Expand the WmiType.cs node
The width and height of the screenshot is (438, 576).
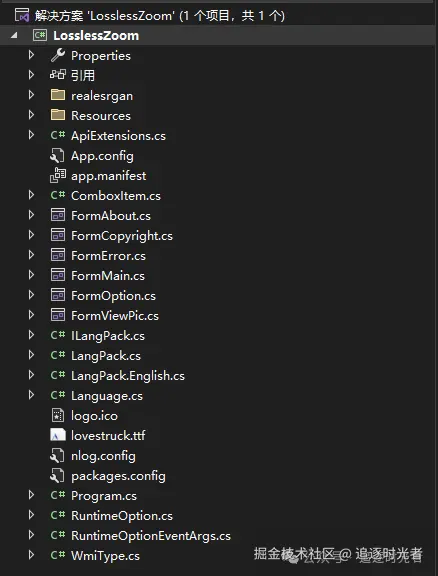coord(32,555)
